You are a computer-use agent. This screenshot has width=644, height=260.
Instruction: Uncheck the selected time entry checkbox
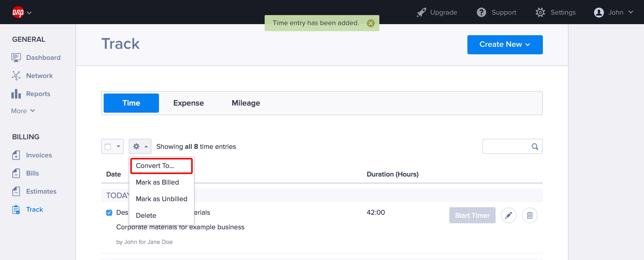click(109, 213)
